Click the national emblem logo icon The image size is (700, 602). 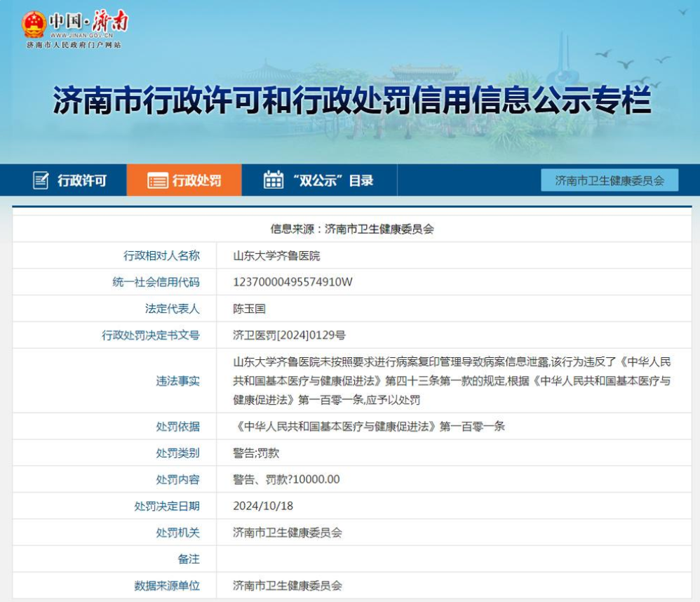34,25
